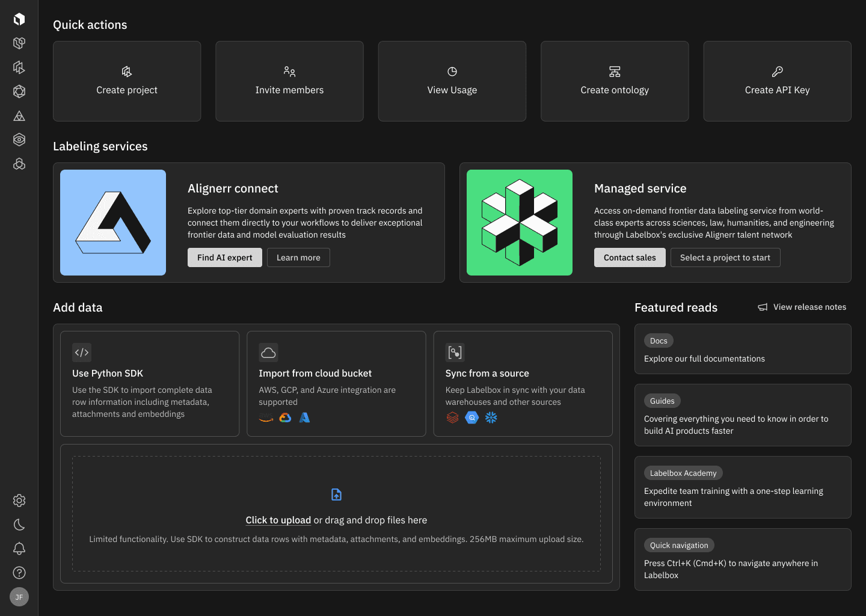The width and height of the screenshot is (866, 616).
Task: Click the Labelbox cube logo in sidebar
Action: 19,19
